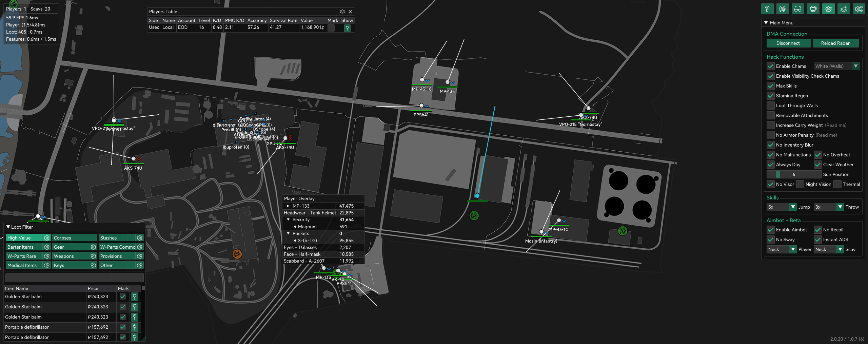Open W-Parts Commo filter gear settings

click(140, 247)
